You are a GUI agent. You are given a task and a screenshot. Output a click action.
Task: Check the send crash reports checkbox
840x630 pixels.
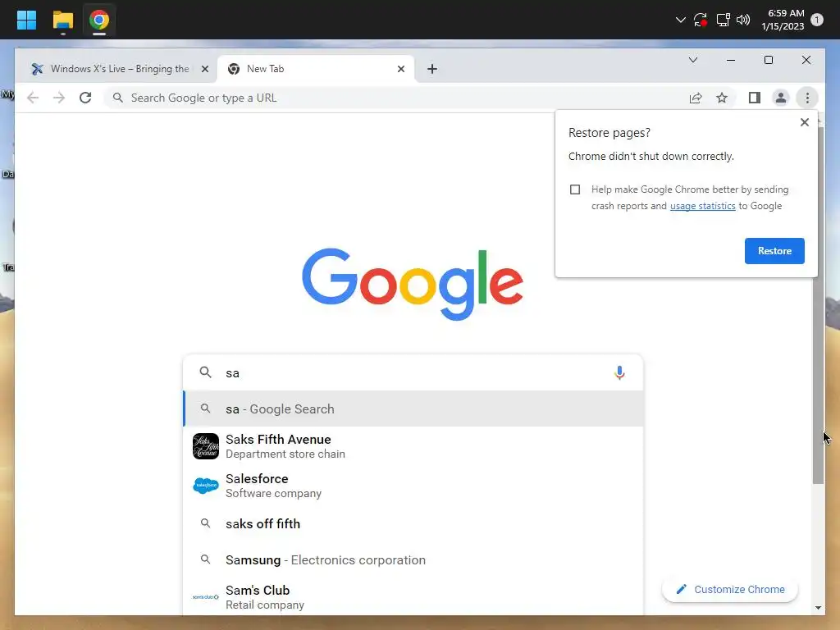(x=575, y=189)
